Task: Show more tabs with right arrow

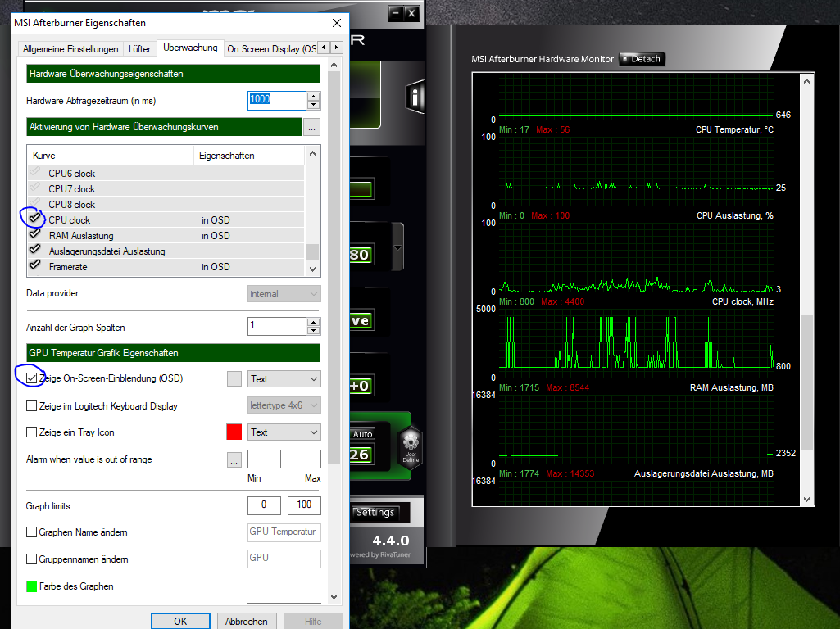Action: coord(337,48)
